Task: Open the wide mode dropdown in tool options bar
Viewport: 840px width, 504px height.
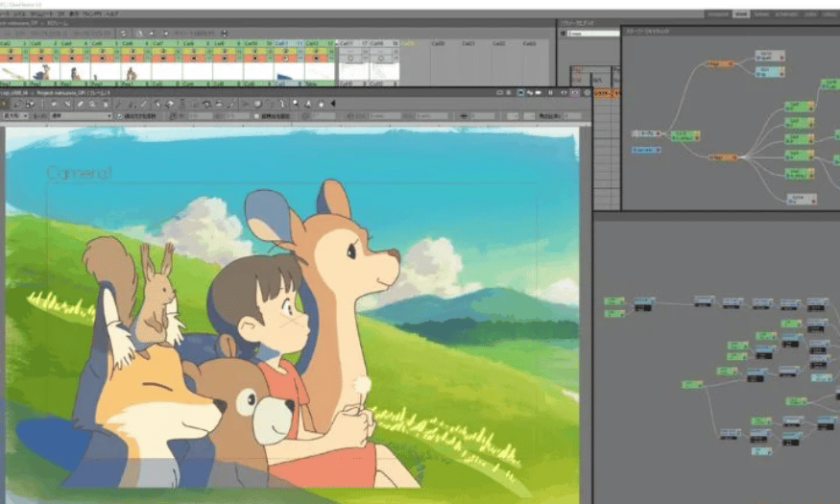Action: [81, 116]
